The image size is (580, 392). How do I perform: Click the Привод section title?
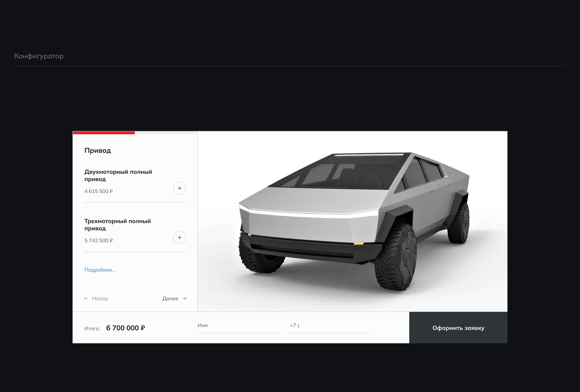coord(98,150)
